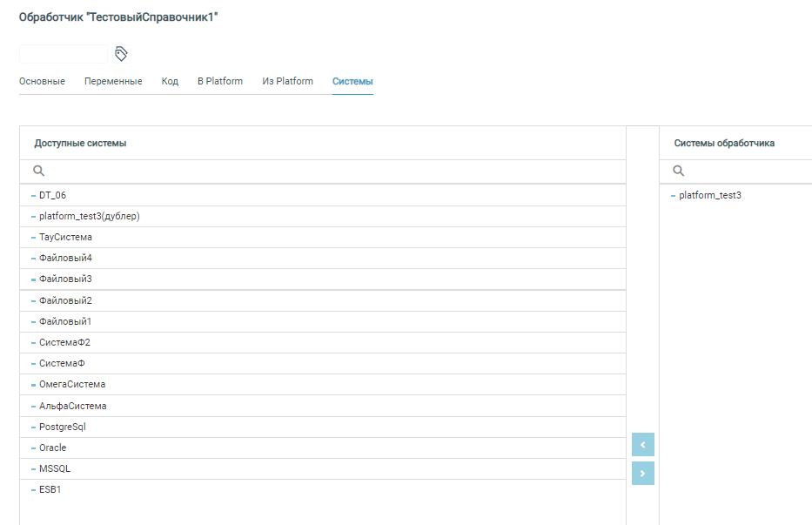812x525 pixels.
Task: Click search magnifier in handler systems
Action: 679,172
